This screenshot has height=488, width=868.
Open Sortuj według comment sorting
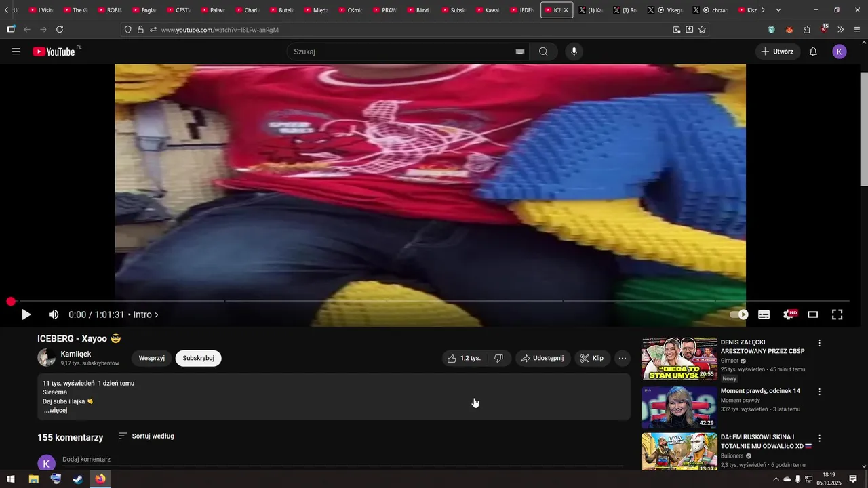(146, 436)
